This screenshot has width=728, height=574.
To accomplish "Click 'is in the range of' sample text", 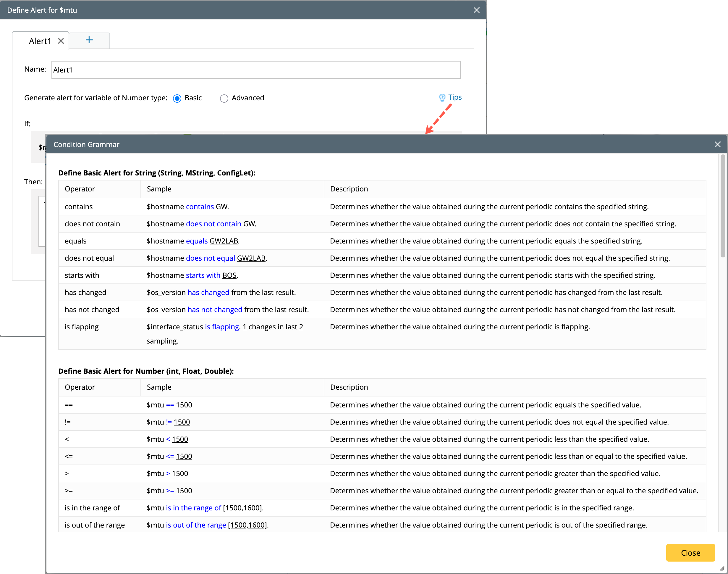I will point(193,508).
